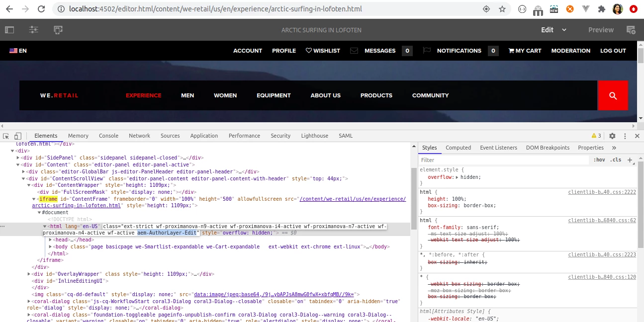Switch to the Console tab

(108, 136)
